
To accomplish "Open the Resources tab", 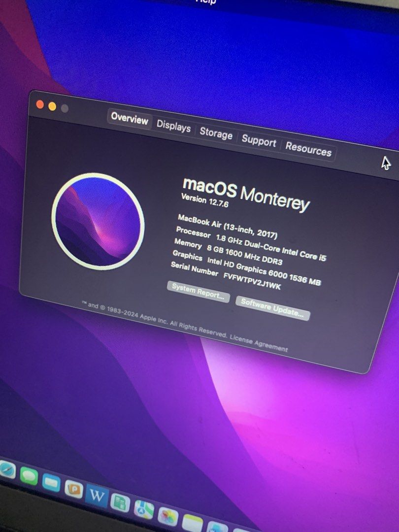I will pyautogui.click(x=308, y=149).
